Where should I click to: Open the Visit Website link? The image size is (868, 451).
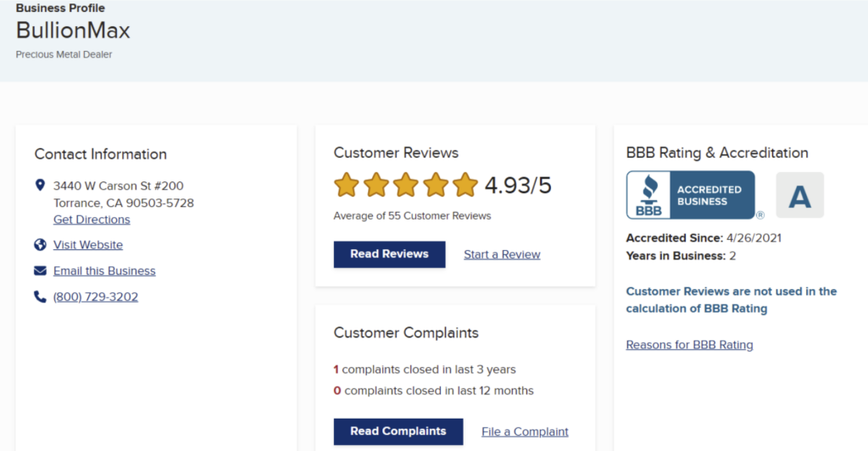[88, 245]
